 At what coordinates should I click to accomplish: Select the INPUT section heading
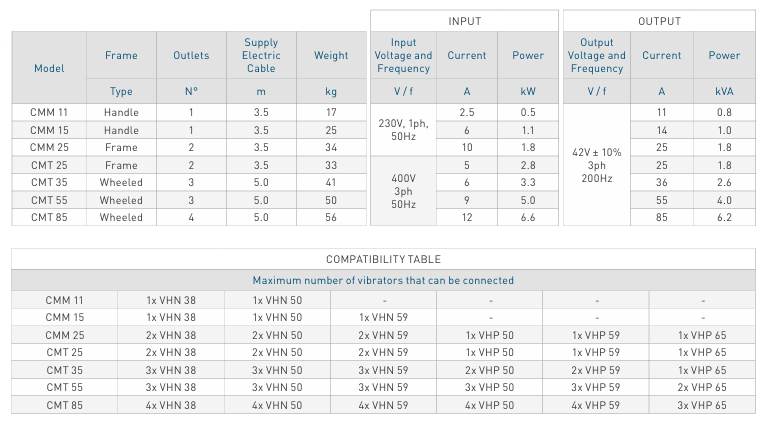pyautogui.click(x=464, y=21)
